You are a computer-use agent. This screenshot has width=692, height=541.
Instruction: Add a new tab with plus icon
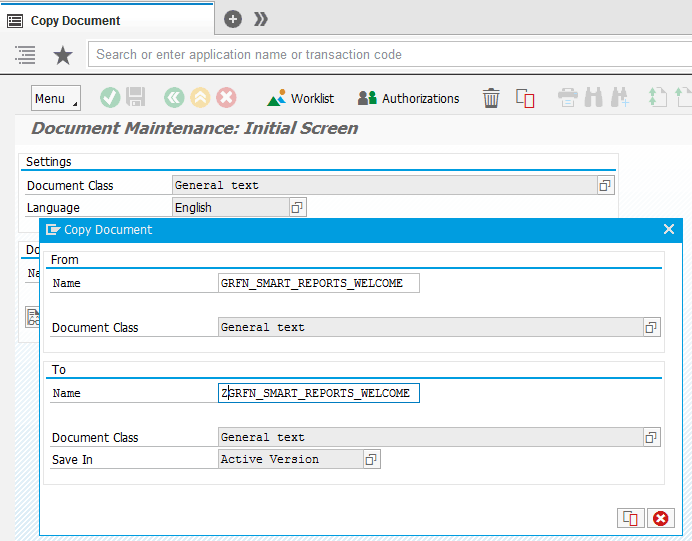tap(233, 19)
